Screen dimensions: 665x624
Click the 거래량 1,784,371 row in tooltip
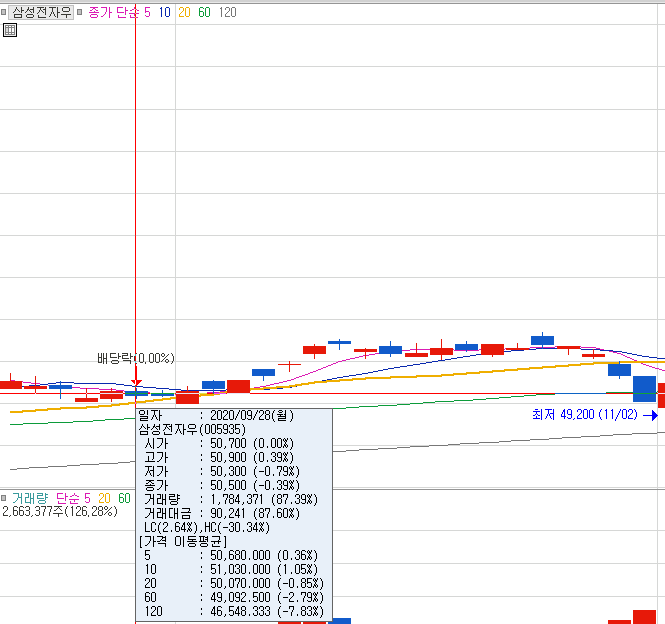point(231,499)
